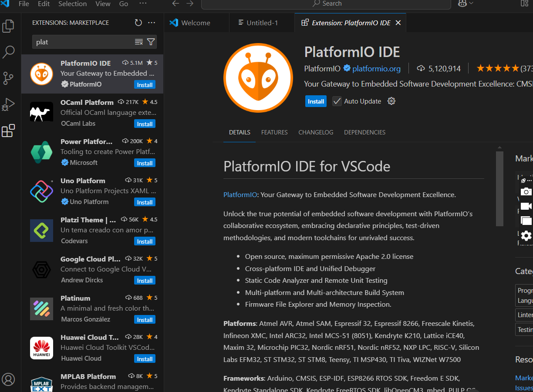Open the customize layout icon
This screenshot has width=533, height=392.
524,3
